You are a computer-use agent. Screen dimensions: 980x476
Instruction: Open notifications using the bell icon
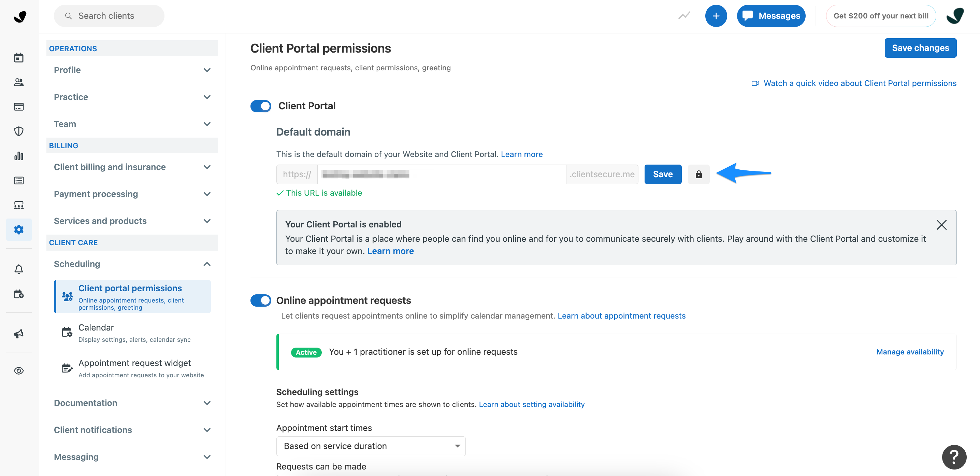19,269
